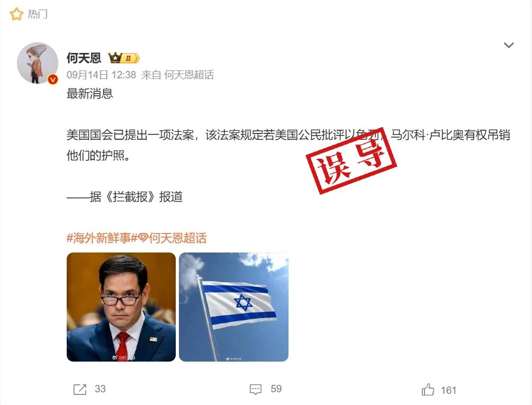Open the 何天恩超话 super topic link
The height and width of the screenshot is (405, 532).
point(178,238)
